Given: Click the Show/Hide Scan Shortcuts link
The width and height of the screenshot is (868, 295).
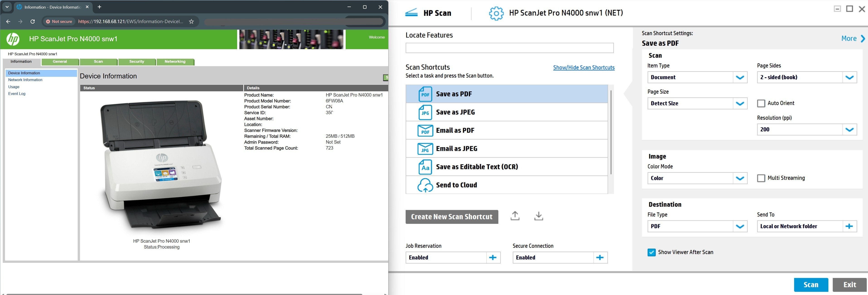Looking at the screenshot, I should [x=583, y=68].
